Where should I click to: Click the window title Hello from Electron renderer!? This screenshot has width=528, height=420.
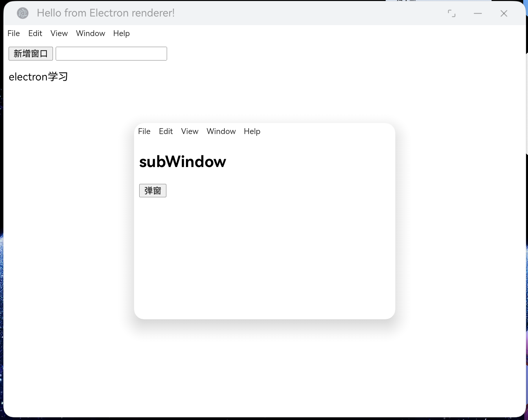106,13
